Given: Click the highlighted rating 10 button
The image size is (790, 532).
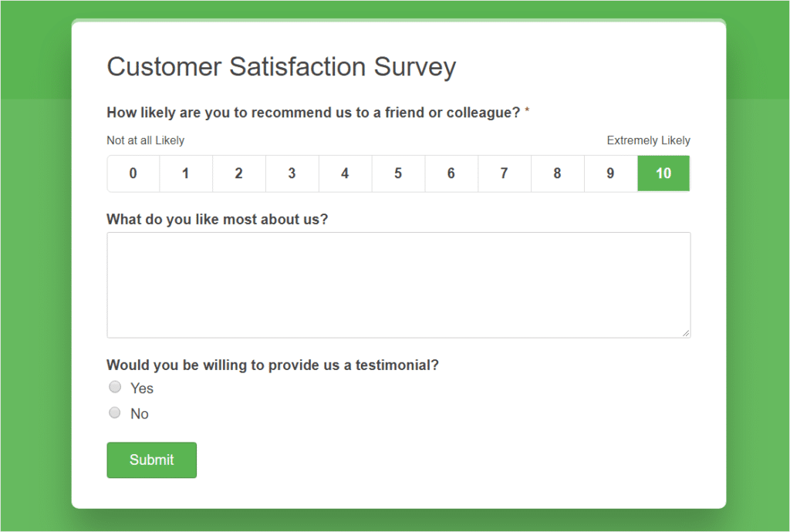Looking at the screenshot, I should (663, 173).
